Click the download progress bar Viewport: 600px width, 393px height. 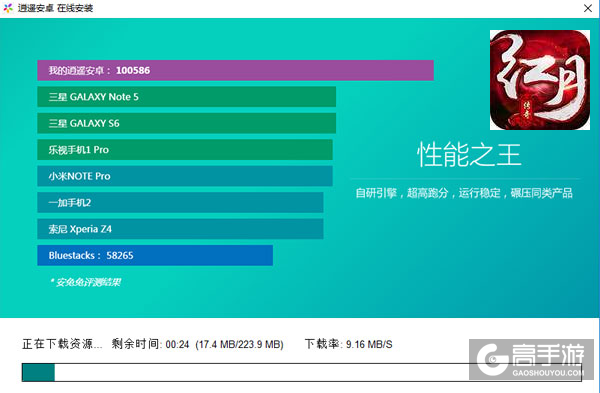click(302, 372)
